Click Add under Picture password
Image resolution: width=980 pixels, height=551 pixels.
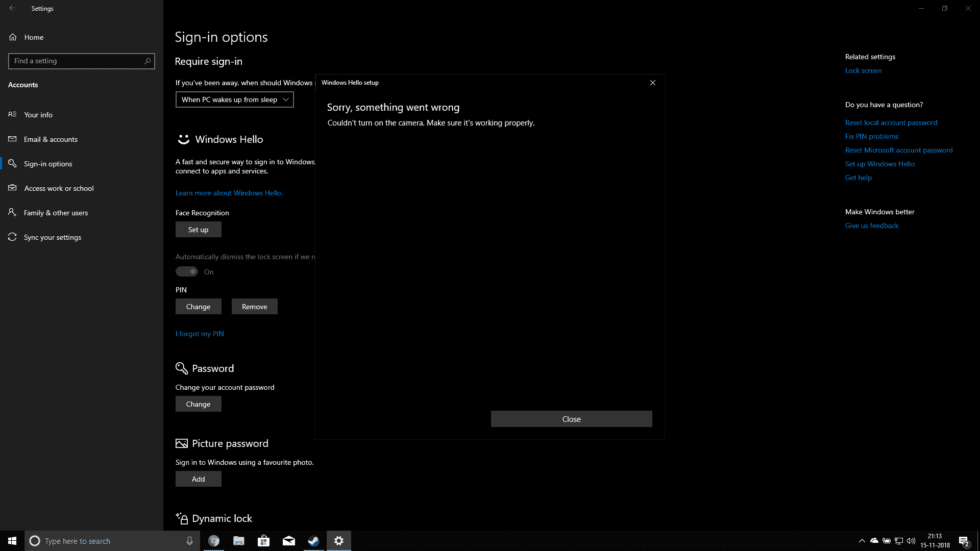(x=198, y=479)
